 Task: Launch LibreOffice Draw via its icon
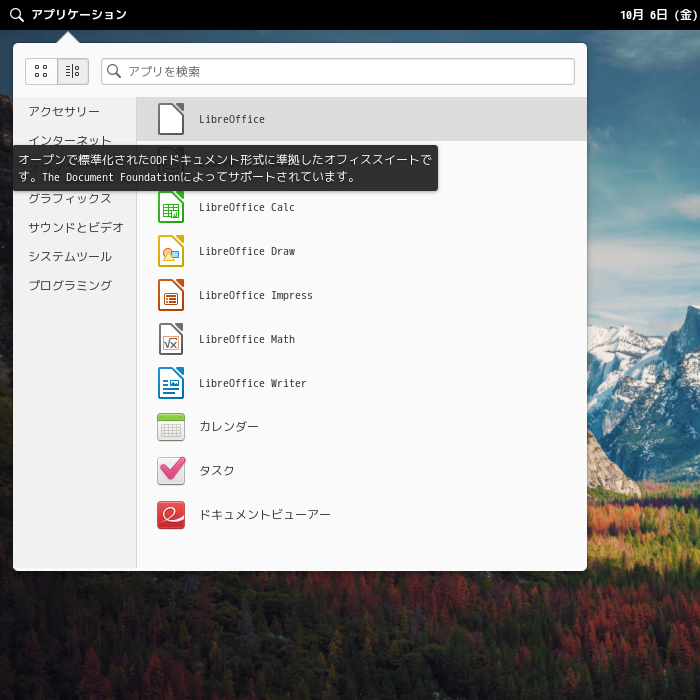[171, 251]
